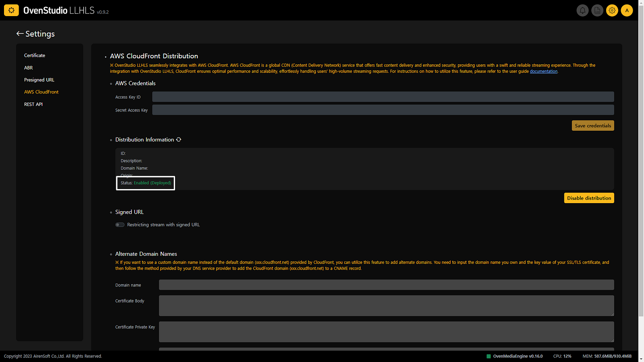
Task: Open the ABR settings section
Action: tap(29, 68)
